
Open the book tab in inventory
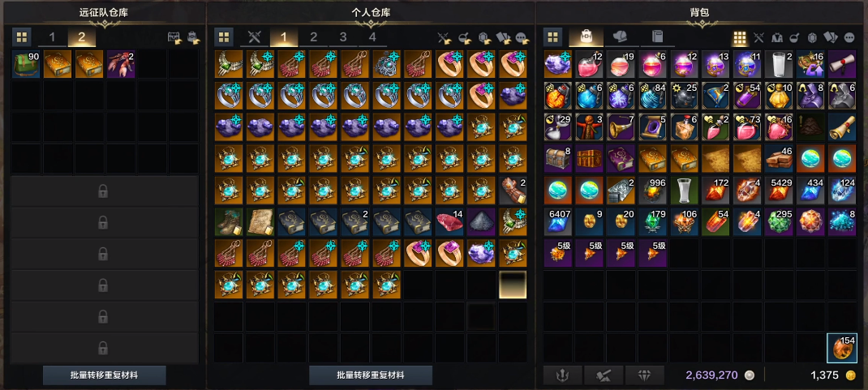[658, 37]
